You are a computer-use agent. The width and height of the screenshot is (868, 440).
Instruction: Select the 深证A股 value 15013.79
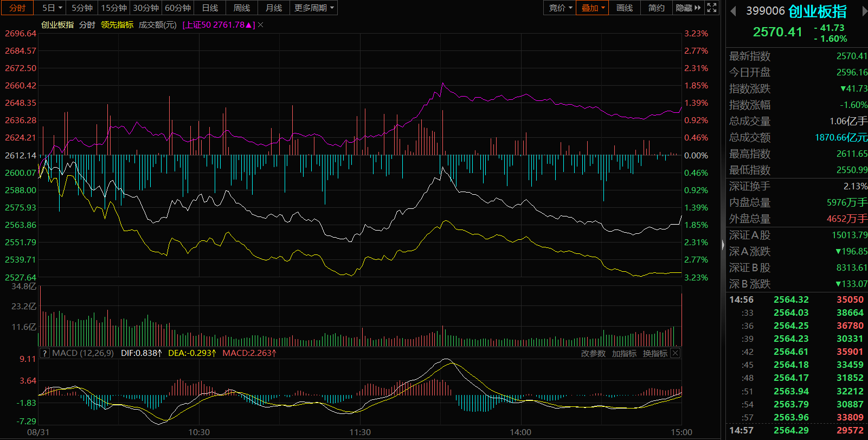pos(850,235)
